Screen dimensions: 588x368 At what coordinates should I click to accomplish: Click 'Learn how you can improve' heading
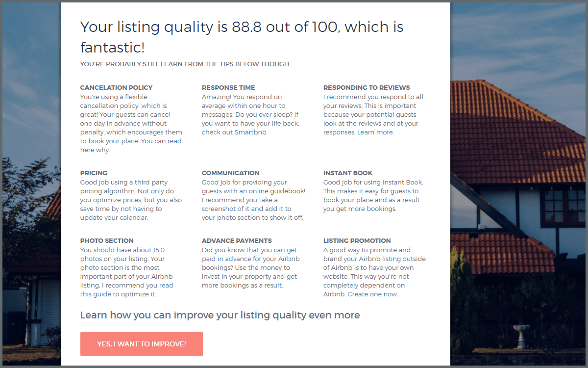tap(220, 315)
